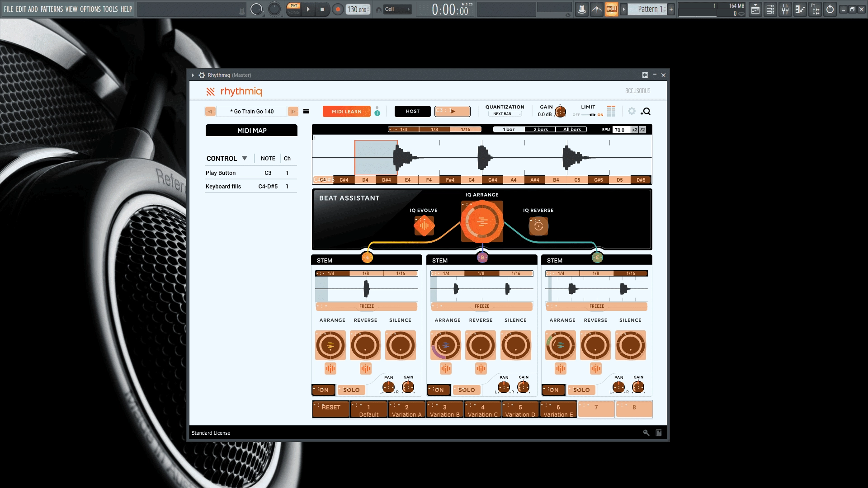This screenshot has width=868, height=488.
Task: Click the manual book icon in license bar
Action: tap(659, 433)
